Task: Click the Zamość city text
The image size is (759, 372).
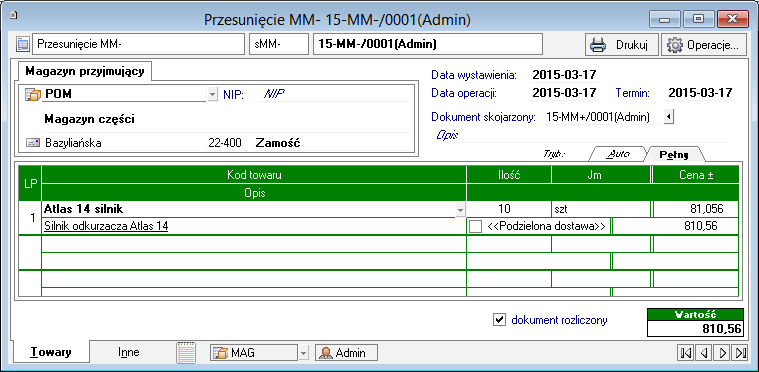Action: [277, 143]
